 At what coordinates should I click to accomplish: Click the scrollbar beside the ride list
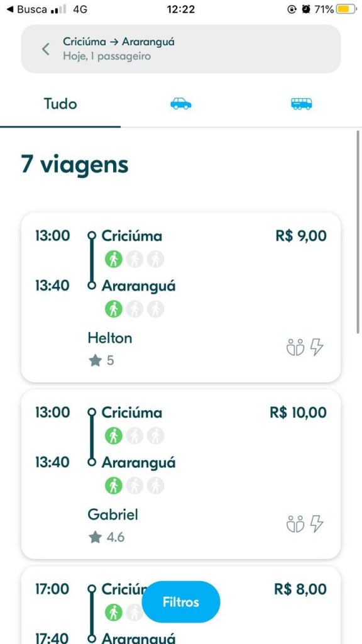coord(358,232)
